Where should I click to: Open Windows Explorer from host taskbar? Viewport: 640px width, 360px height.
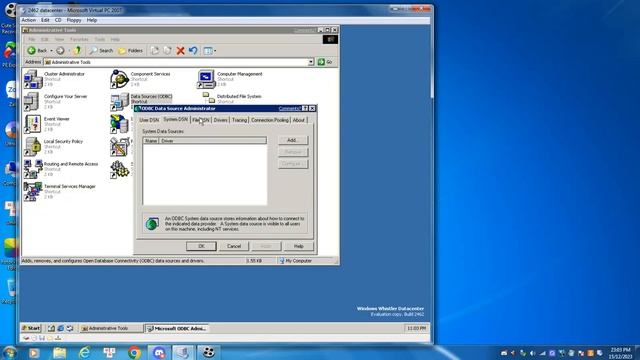(x=60, y=353)
